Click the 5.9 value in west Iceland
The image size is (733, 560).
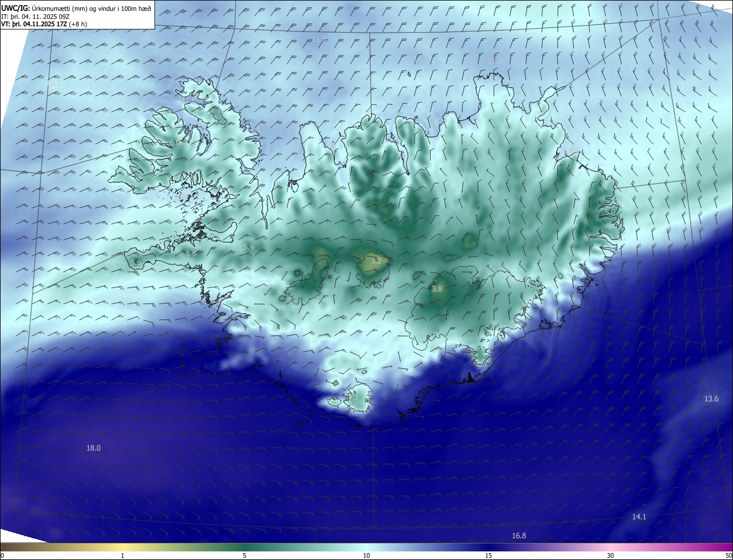tap(249, 247)
